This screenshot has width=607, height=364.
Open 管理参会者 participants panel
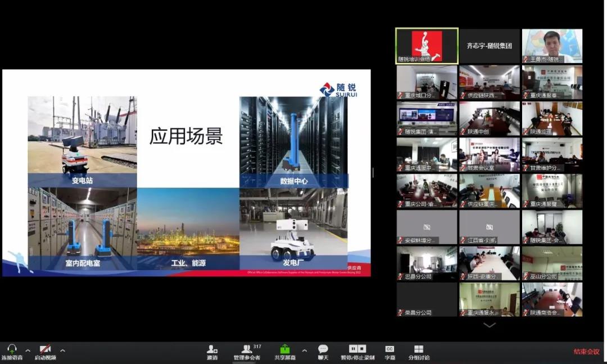click(x=246, y=349)
